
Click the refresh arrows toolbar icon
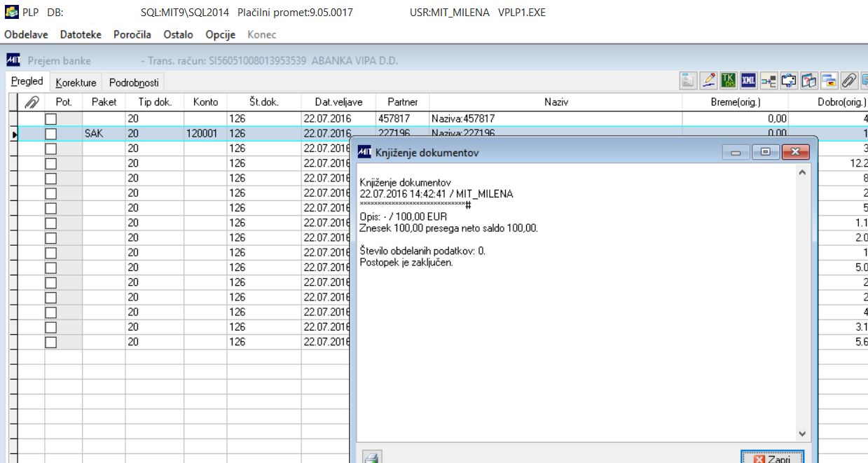(x=789, y=81)
